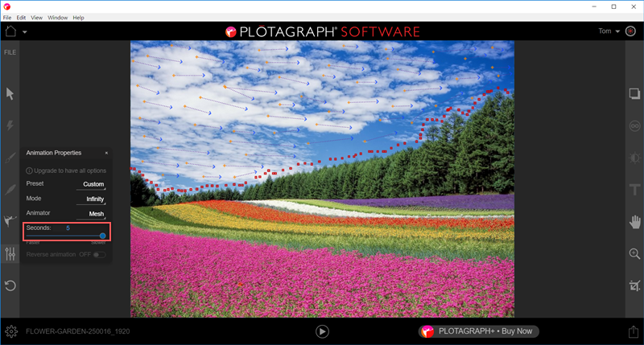Image resolution: width=644 pixels, height=345 pixels.
Task: Expand the dropdown arrow beside home icon
Action: pos(25,32)
